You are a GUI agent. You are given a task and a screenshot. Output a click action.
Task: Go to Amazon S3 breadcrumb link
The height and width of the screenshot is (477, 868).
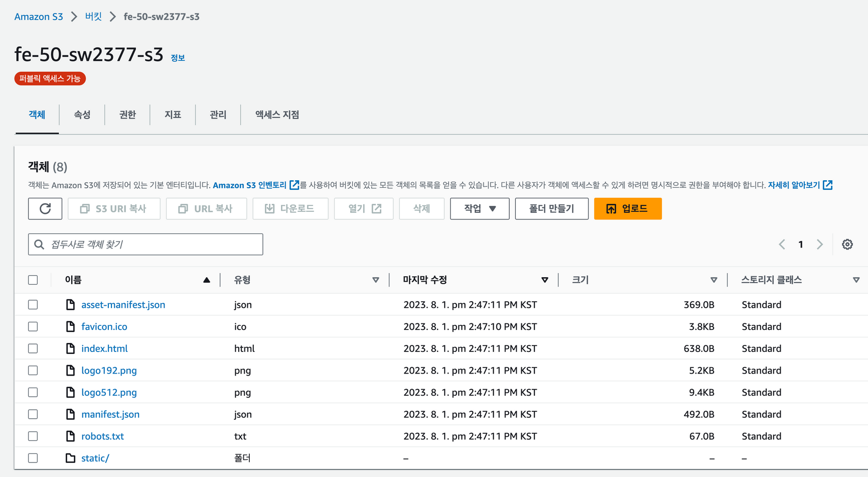(x=39, y=17)
